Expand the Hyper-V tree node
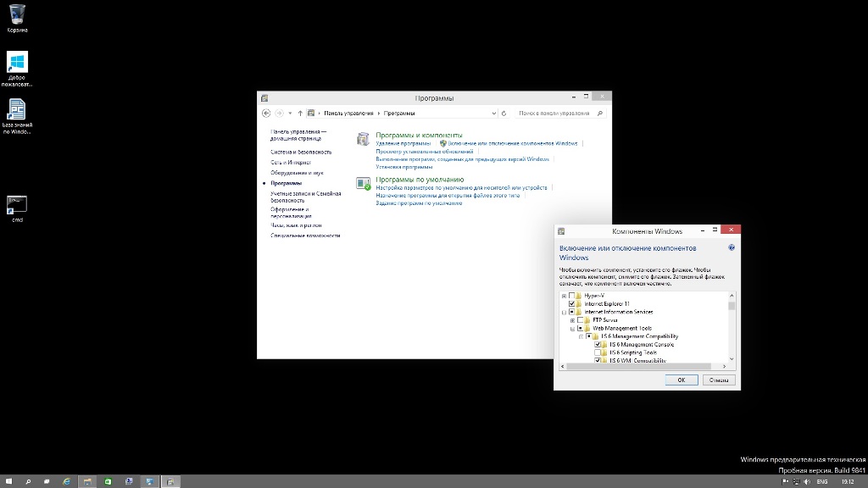Screen dimensions: 868x488 (x=563, y=296)
